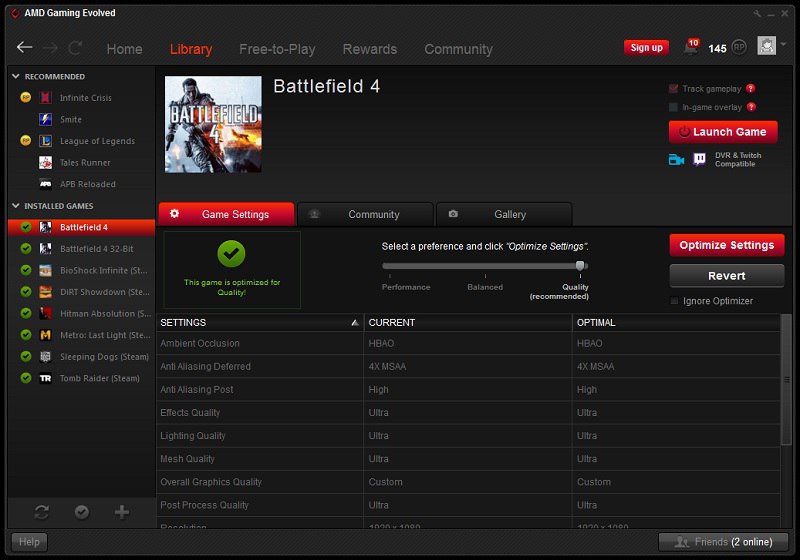Check the Ignore Optimizer checkbox
The height and width of the screenshot is (560, 800).
click(674, 301)
